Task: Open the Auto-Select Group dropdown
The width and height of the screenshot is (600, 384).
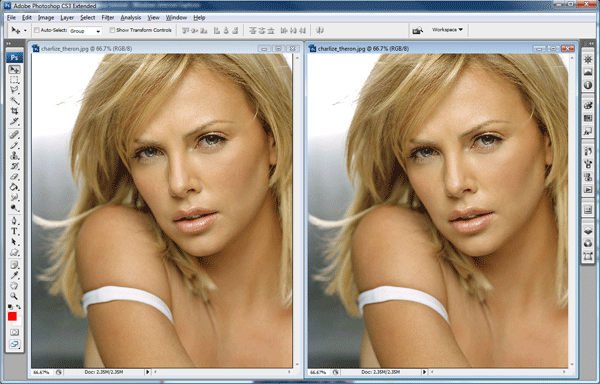Action: pyautogui.click(x=85, y=31)
